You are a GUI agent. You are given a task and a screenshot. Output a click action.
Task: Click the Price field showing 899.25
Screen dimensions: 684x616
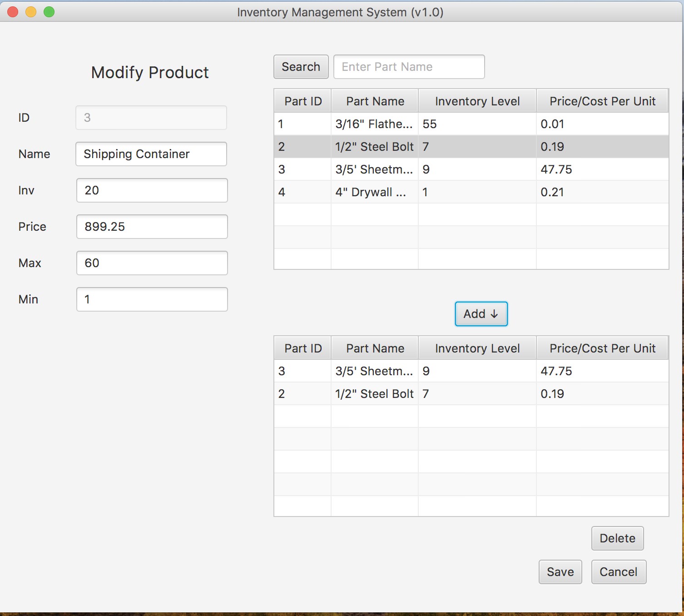coord(152,227)
